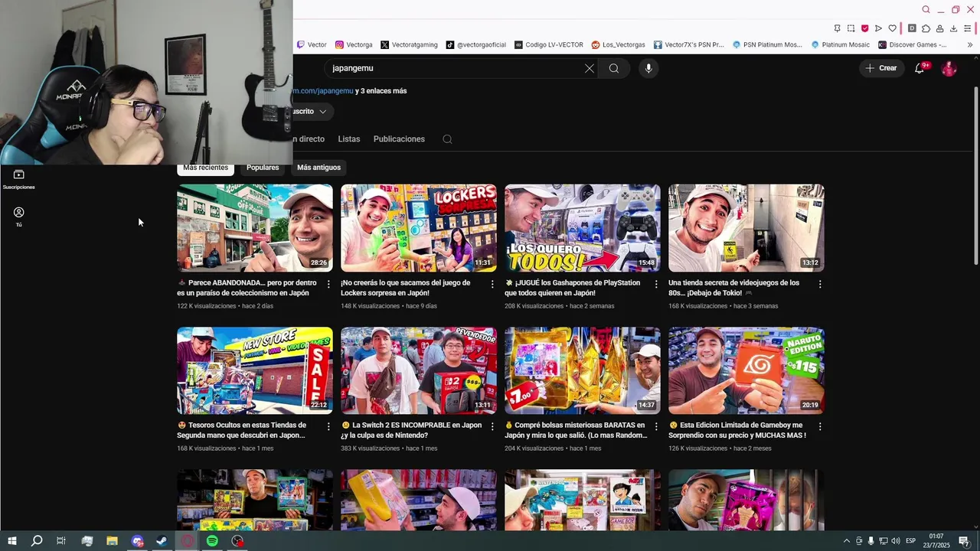Open Spotify from the taskbar
Screen dimensions: 980x551
click(212, 541)
